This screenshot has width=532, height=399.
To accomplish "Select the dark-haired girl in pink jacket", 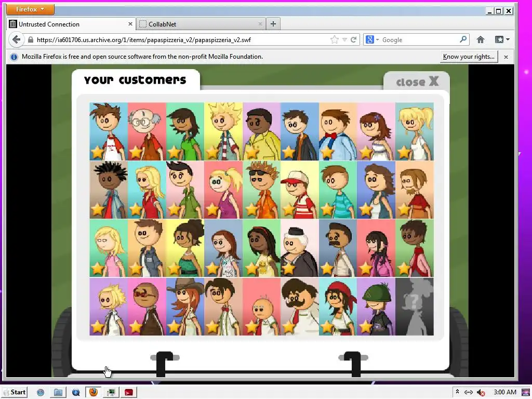I will coord(376,248).
